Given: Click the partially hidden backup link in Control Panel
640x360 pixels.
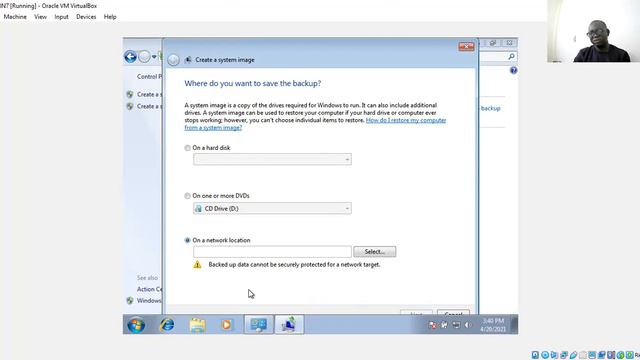Looking at the screenshot, I should tap(490, 109).
